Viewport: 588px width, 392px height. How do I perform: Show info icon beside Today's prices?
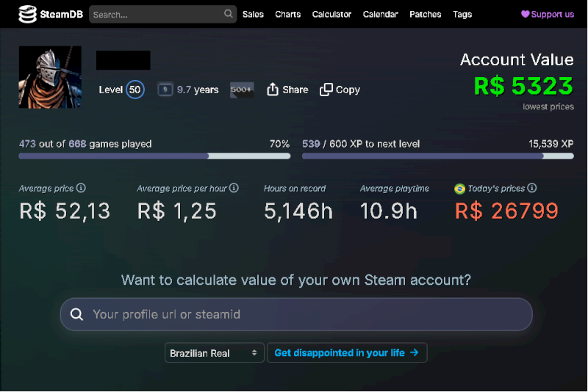[x=531, y=188]
